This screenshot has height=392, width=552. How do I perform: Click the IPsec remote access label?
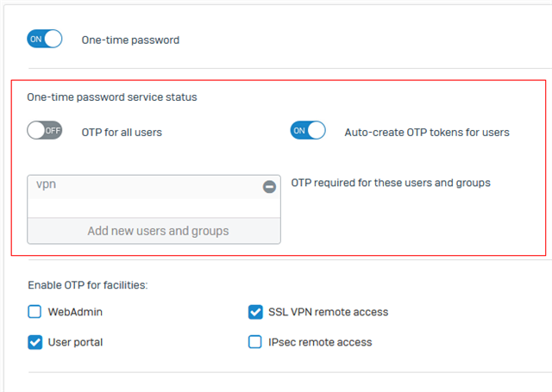(320, 342)
